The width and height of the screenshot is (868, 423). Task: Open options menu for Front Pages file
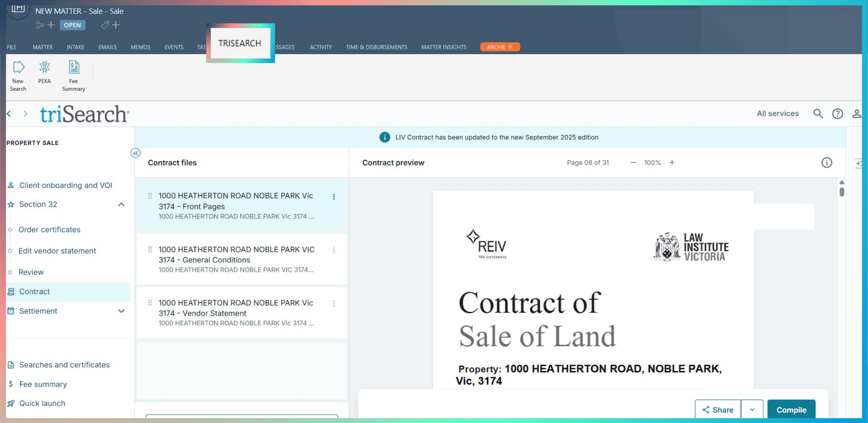click(x=334, y=196)
